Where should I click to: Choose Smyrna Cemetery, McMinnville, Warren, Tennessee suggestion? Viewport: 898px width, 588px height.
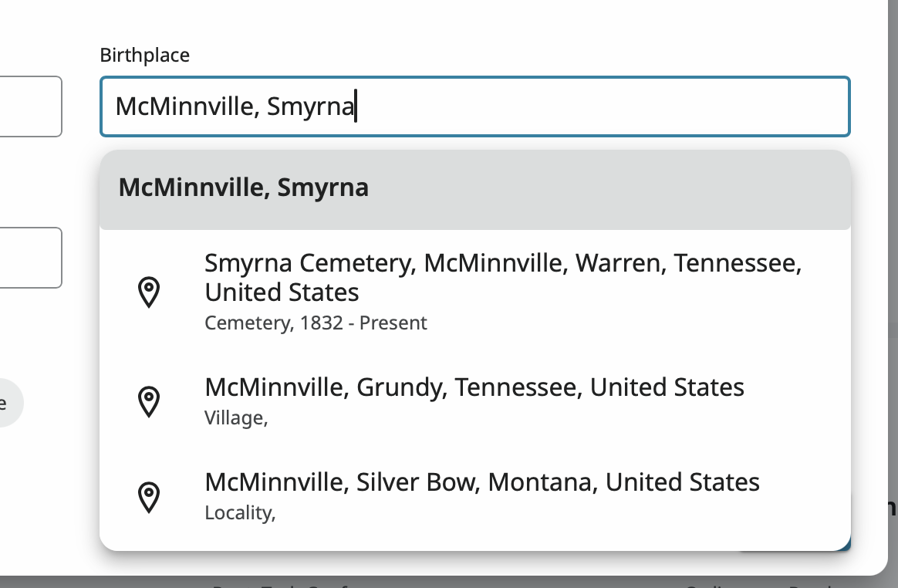pyautogui.click(x=503, y=278)
